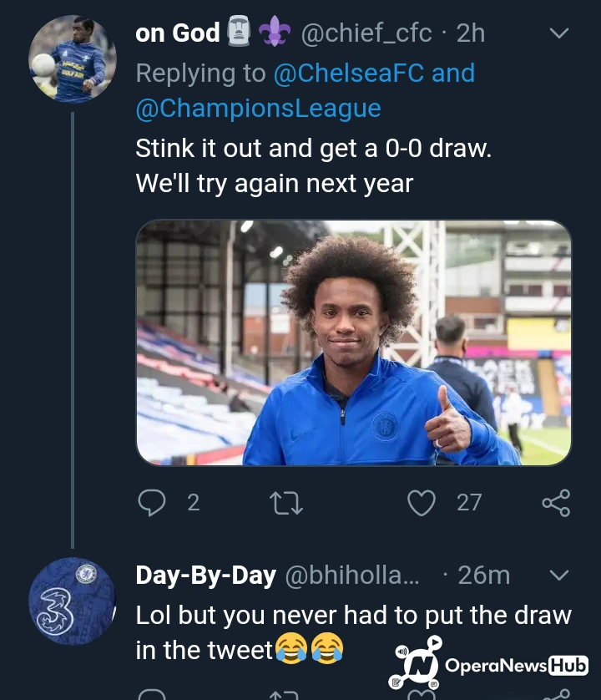Retweet the chief_cfc tweet
This screenshot has height=700, width=601.
(286, 502)
